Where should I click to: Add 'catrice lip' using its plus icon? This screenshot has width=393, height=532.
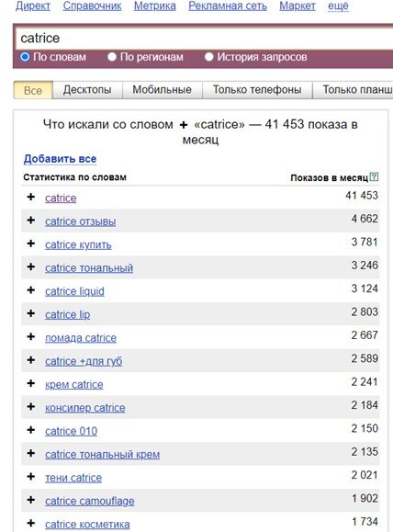[x=31, y=313]
